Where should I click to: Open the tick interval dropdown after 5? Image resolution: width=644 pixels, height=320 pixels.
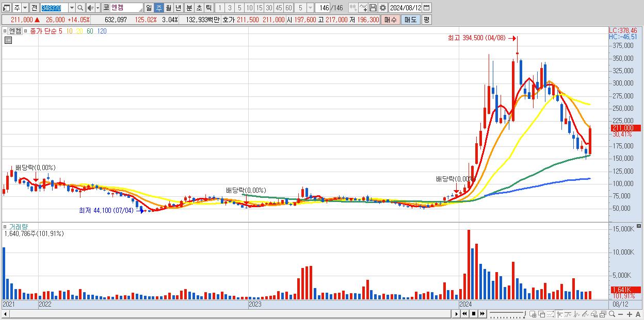[x=310, y=8]
